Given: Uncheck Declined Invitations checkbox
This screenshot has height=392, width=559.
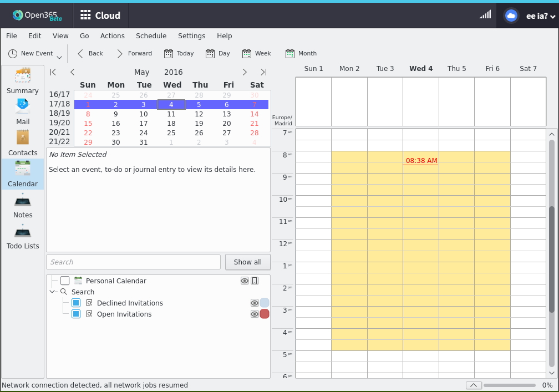Looking at the screenshot, I should click(76, 303).
